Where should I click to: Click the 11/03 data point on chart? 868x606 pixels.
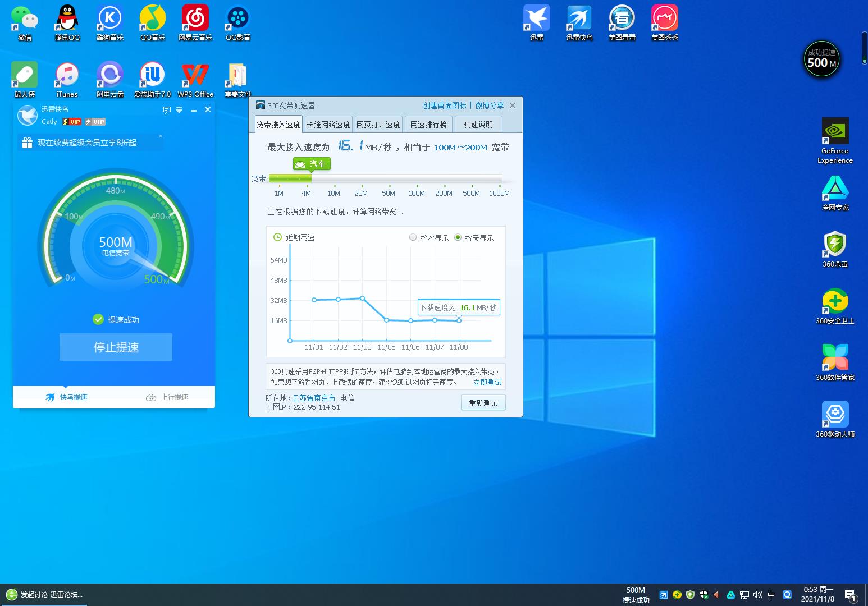362,299
